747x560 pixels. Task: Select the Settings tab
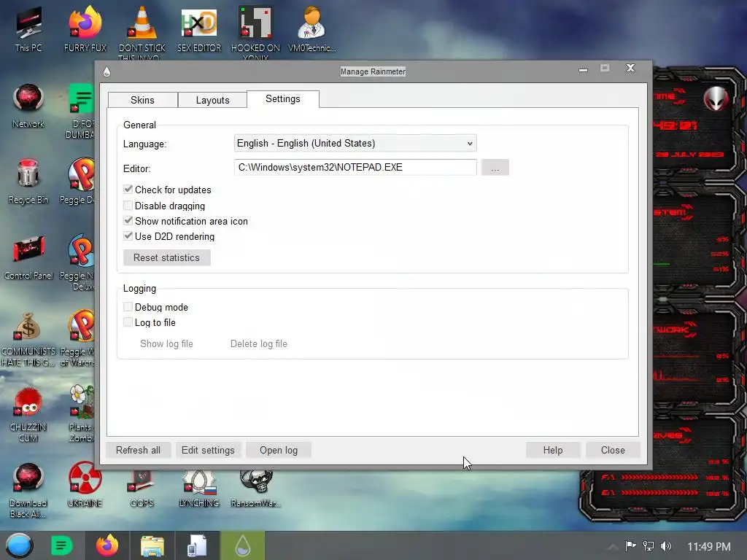coord(283,99)
